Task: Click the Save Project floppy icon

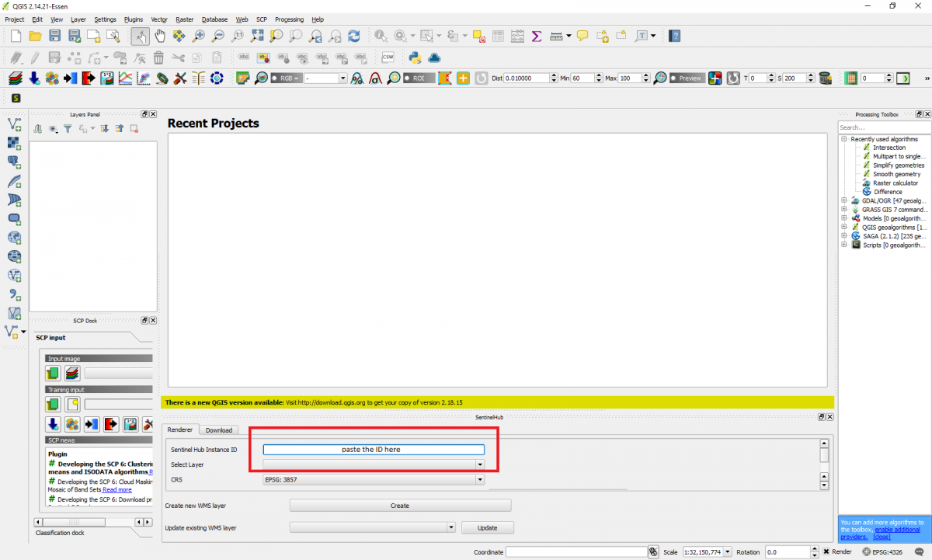Action: [x=54, y=36]
